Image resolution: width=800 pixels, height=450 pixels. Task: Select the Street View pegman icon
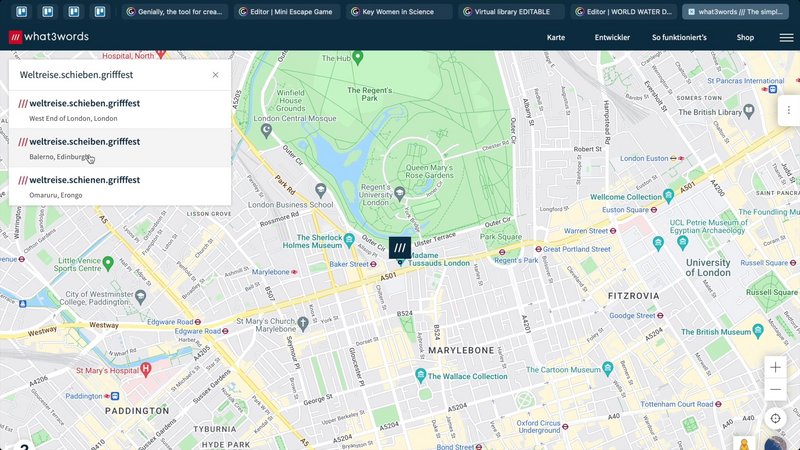tap(744, 443)
